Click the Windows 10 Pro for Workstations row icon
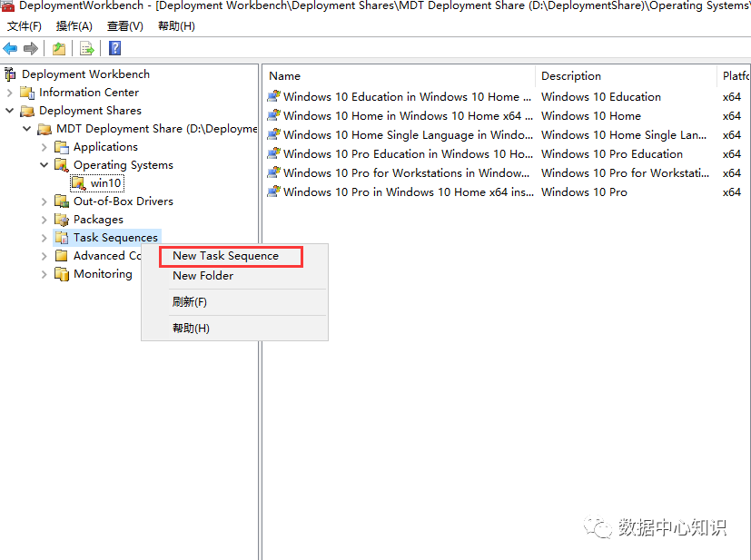Image resolution: width=751 pixels, height=560 pixels. [x=273, y=172]
